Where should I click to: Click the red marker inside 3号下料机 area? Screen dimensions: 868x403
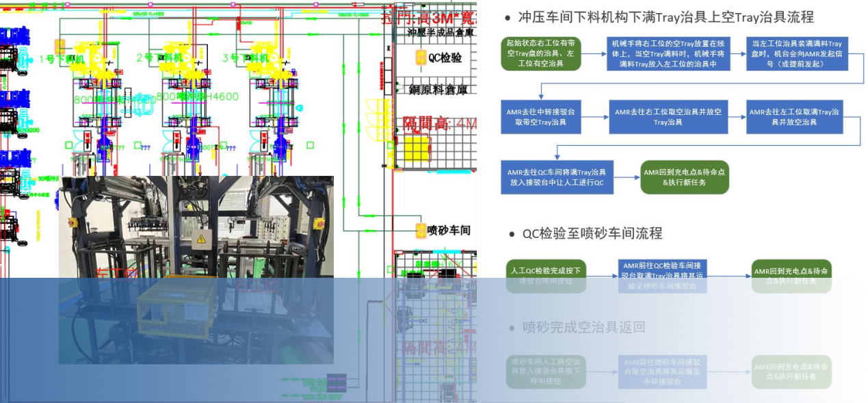[265, 137]
